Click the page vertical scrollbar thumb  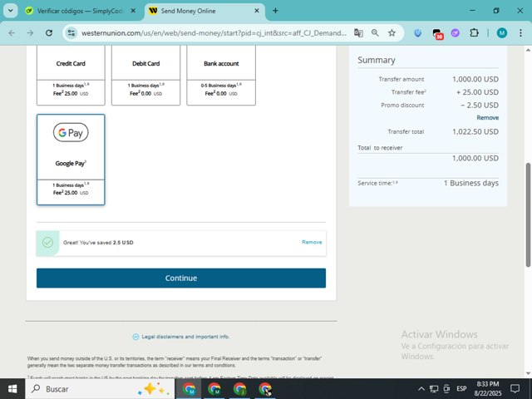pos(529,214)
